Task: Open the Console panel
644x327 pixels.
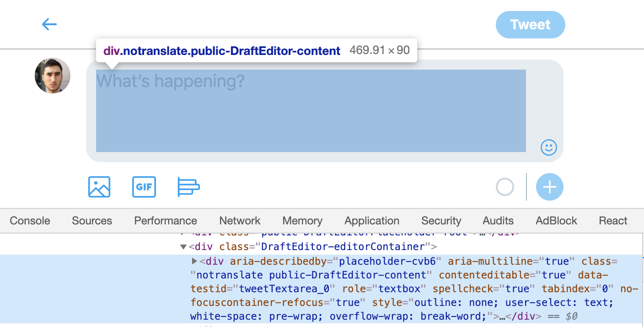Action: (x=29, y=221)
